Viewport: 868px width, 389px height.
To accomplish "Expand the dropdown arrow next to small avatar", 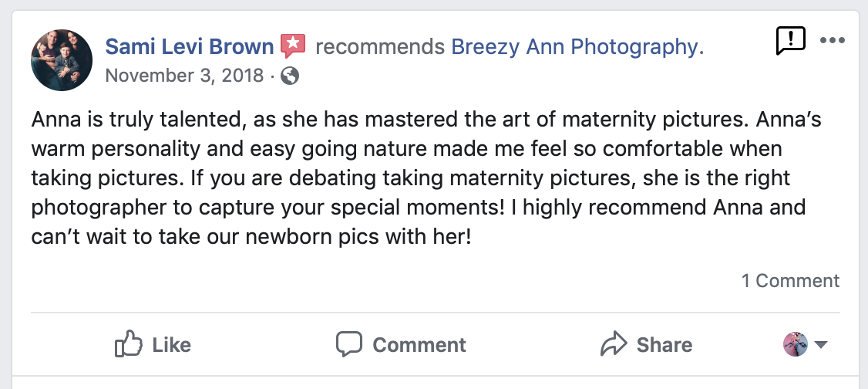I will point(820,345).
